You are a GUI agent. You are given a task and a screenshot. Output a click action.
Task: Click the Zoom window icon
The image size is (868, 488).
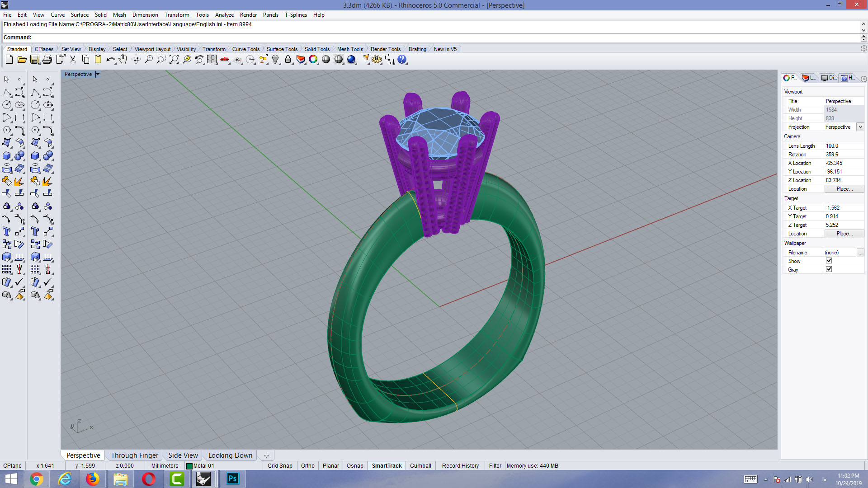(x=161, y=59)
